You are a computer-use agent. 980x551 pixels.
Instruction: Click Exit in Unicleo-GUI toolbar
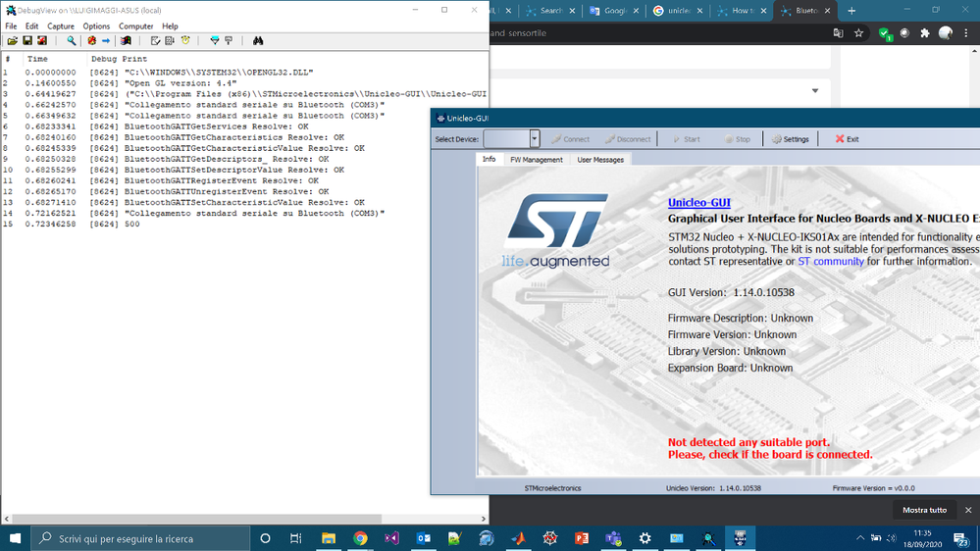848,139
